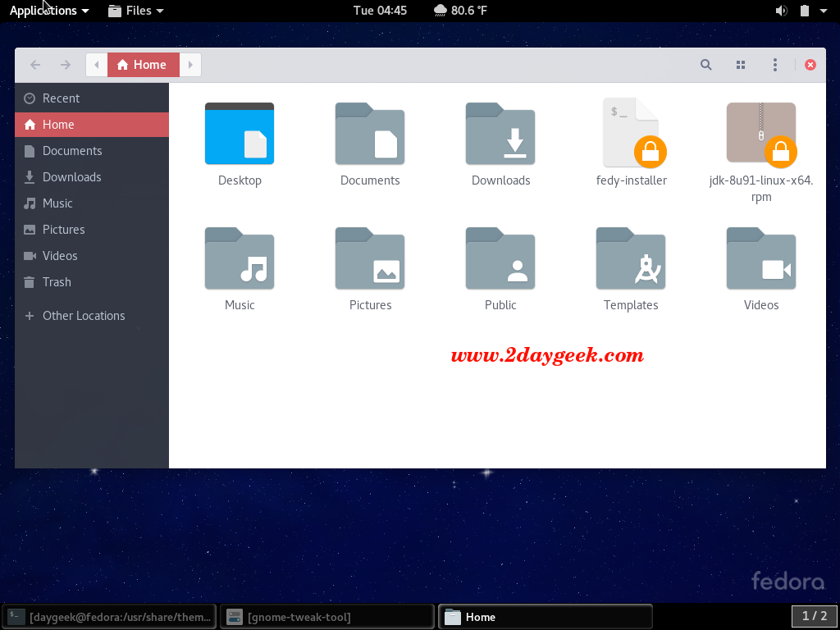Open the Public folder
The height and width of the screenshot is (630, 840).
click(500, 258)
